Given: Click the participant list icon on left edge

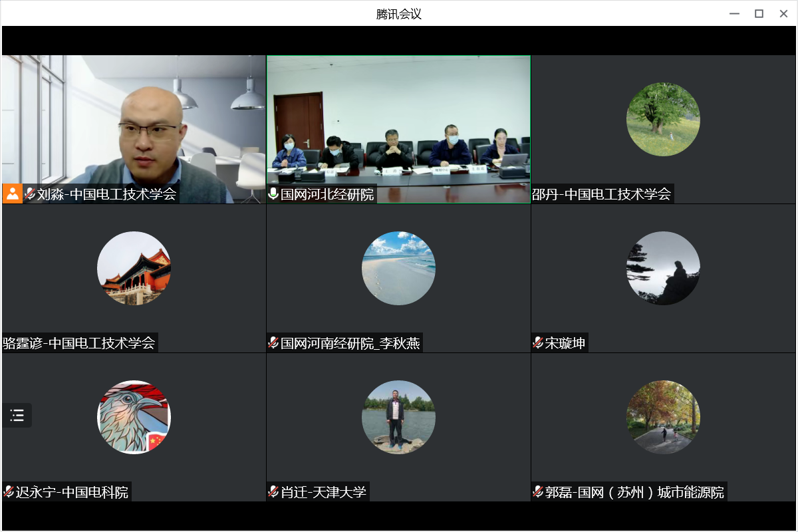Looking at the screenshot, I should (x=17, y=416).
